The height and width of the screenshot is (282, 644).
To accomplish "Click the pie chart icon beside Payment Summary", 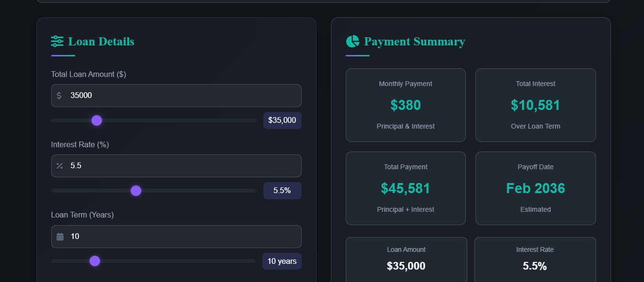I will tap(352, 41).
